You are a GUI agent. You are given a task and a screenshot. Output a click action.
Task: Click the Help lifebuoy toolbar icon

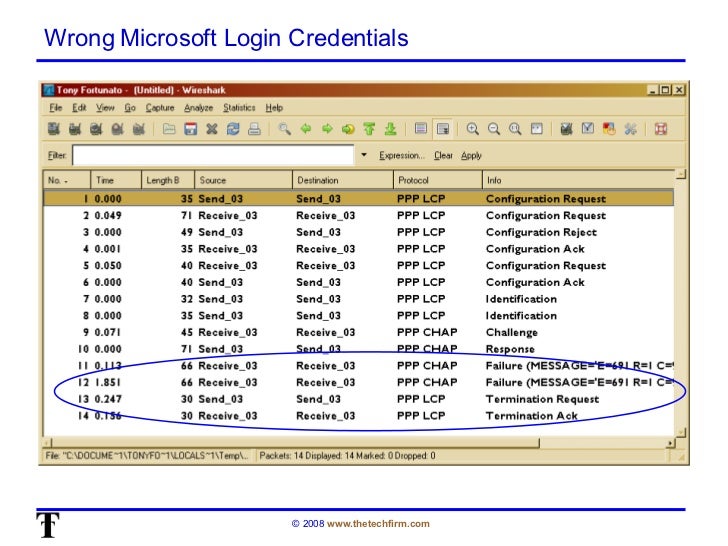[661, 129]
